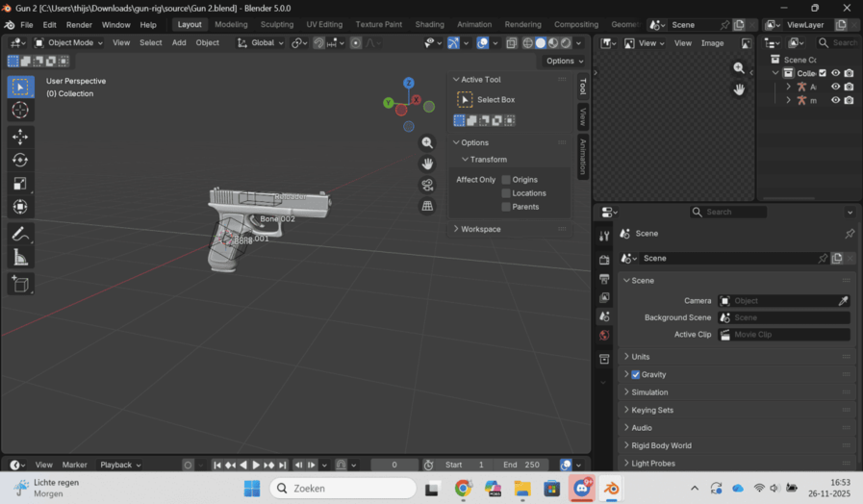Pin the Scene properties panel
Viewport: 863px width, 504px height.
click(x=850, y=234)
